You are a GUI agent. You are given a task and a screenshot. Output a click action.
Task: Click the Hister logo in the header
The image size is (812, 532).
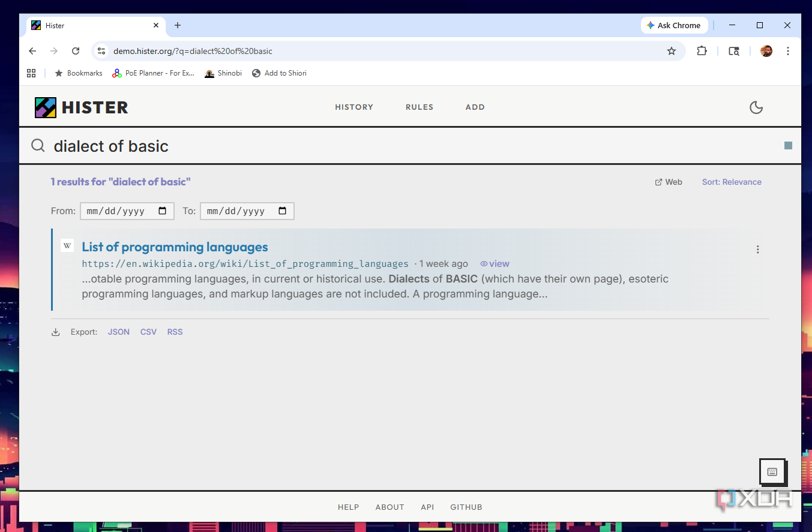click(x=82, y=107)
